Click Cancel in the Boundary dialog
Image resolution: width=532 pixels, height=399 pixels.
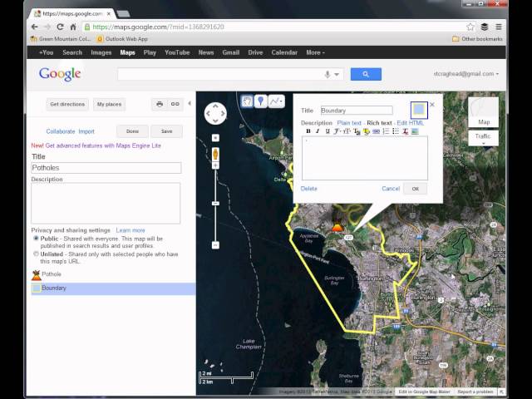tap(391, 189)
